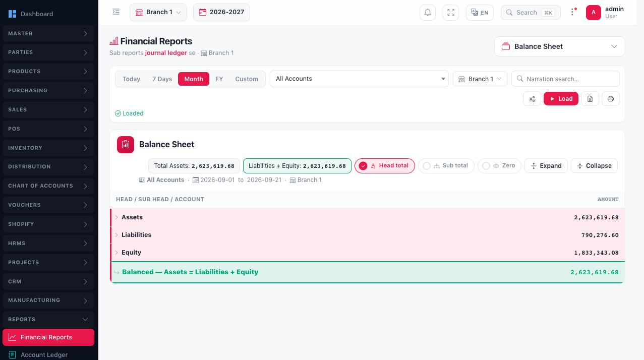Click the Collapse all button
The height and width of the screenshot is (360, 644).
click(x=594, y=166)
